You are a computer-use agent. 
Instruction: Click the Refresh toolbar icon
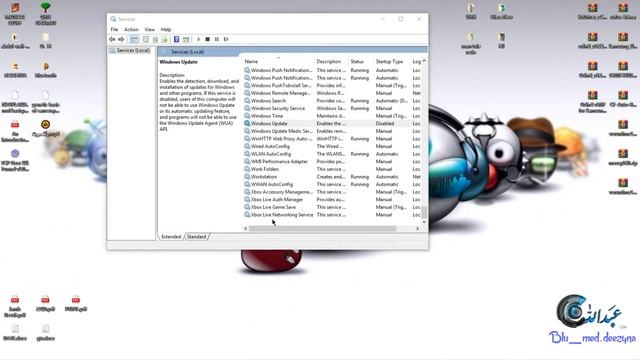click(156, 39)
